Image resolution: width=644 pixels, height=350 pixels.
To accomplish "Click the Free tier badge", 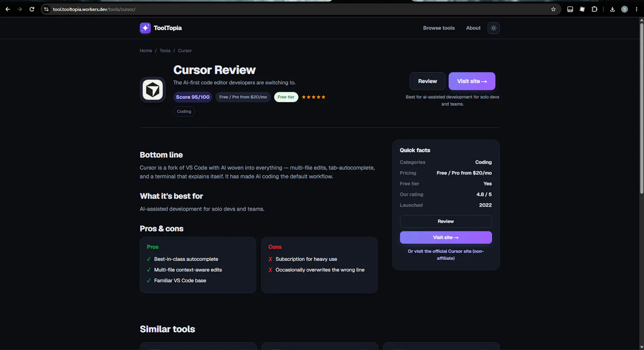I will tap(286, 97).
